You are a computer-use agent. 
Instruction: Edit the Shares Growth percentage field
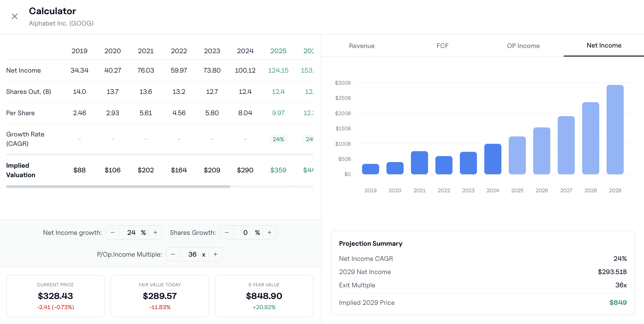tap(246, 232)
